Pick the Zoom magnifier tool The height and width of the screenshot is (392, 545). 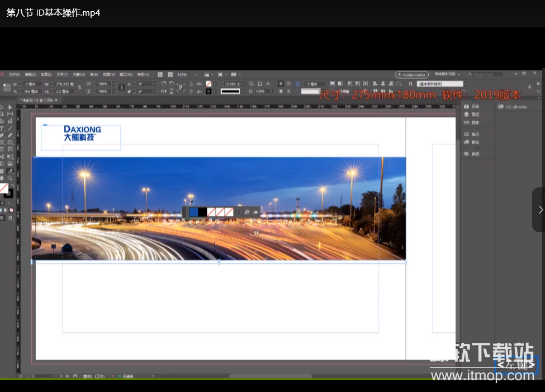click(x=10, y=178)
